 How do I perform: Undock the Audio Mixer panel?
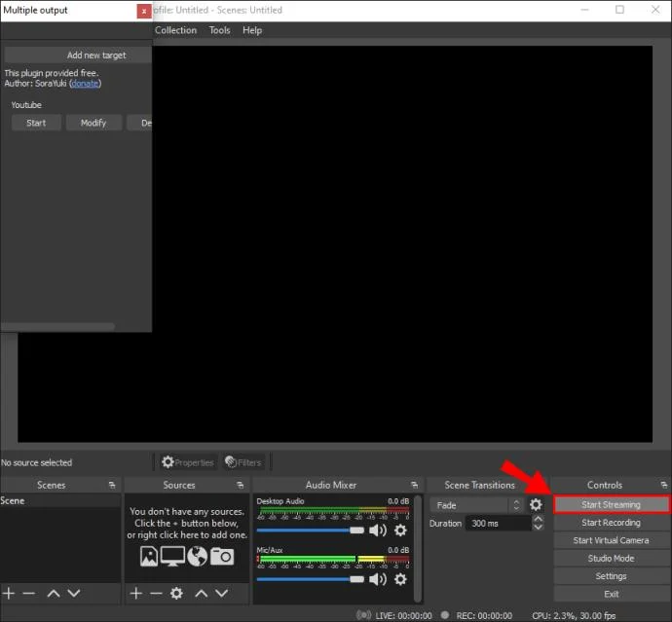(x=415, y=485)
